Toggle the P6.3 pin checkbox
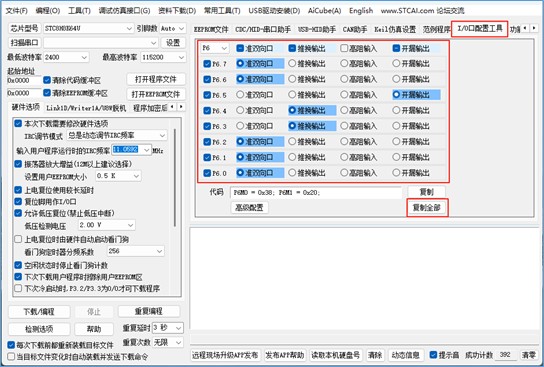The image size is (544, 367). point(207,126)
